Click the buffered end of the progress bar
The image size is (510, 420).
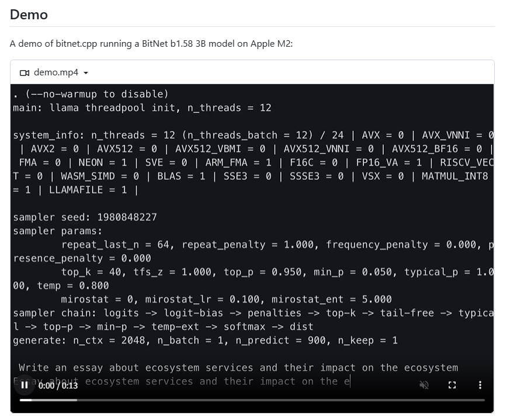pyautogui.click(x=77, y=400)
